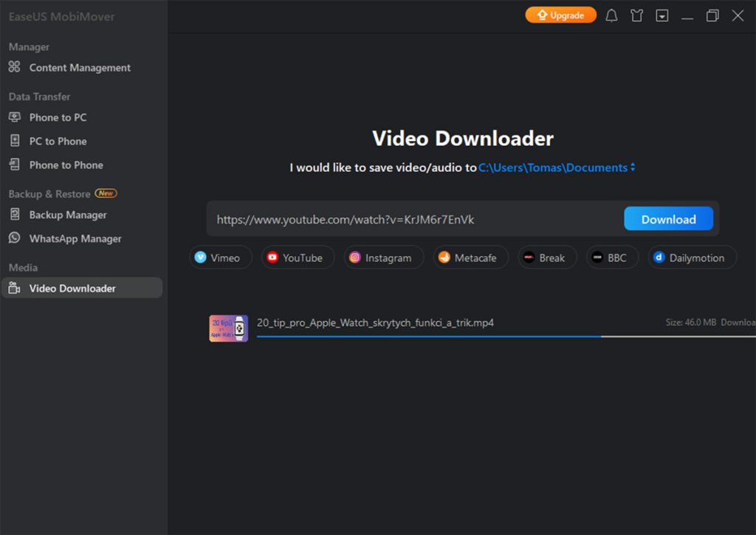
Task: Click the New badge
Action: point(106,193)
